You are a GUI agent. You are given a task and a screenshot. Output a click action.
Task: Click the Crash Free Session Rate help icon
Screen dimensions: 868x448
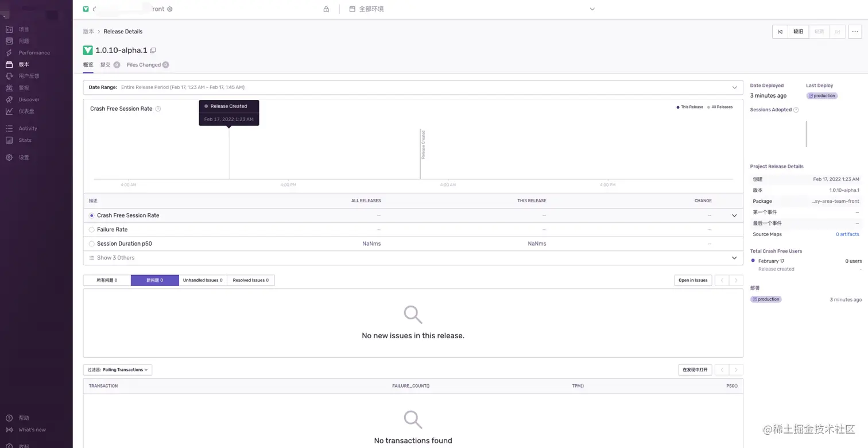point(158,109)
